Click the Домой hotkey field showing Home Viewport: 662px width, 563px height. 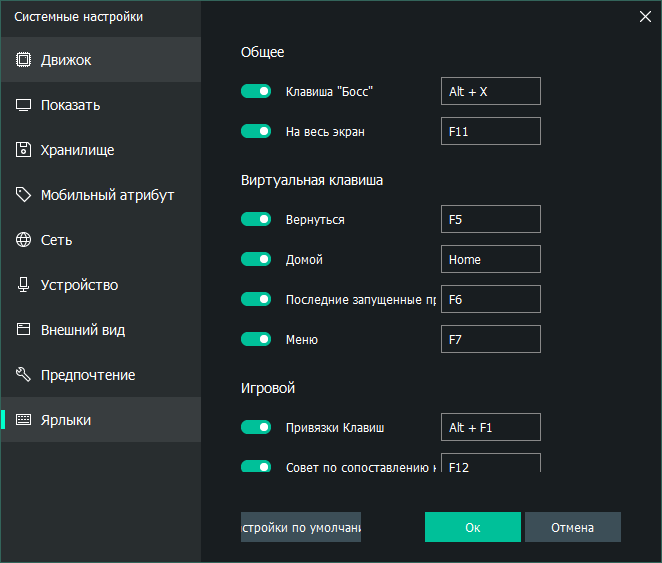(490, 259)
